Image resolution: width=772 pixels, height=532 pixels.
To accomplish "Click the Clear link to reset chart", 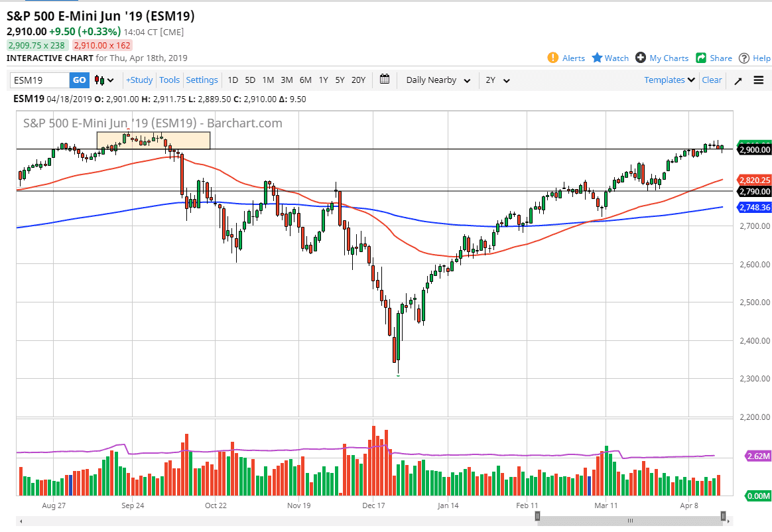I will [712, 80].
